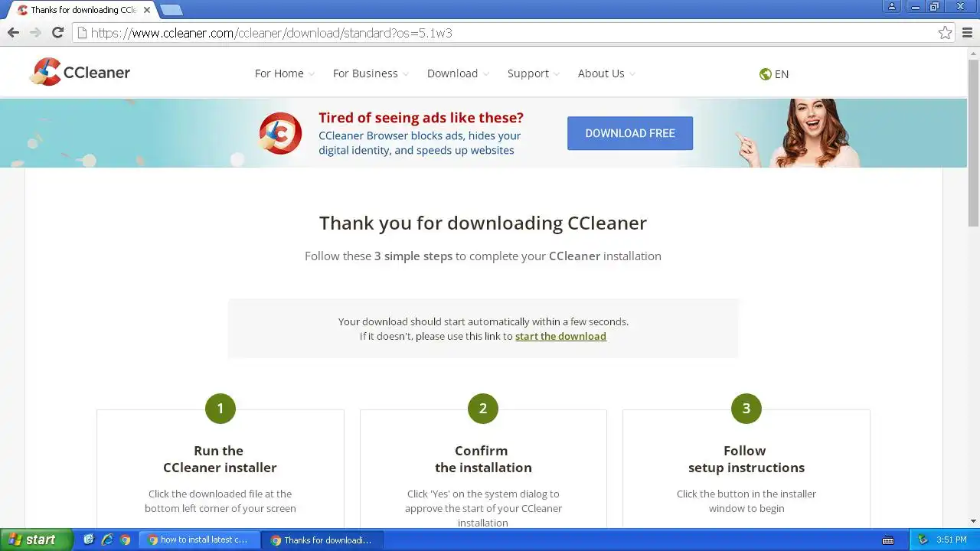This screenshot has width=980, height=551.
Task: Open the Windows start menu
Action: pyautogui.click(x=36, y=540)
